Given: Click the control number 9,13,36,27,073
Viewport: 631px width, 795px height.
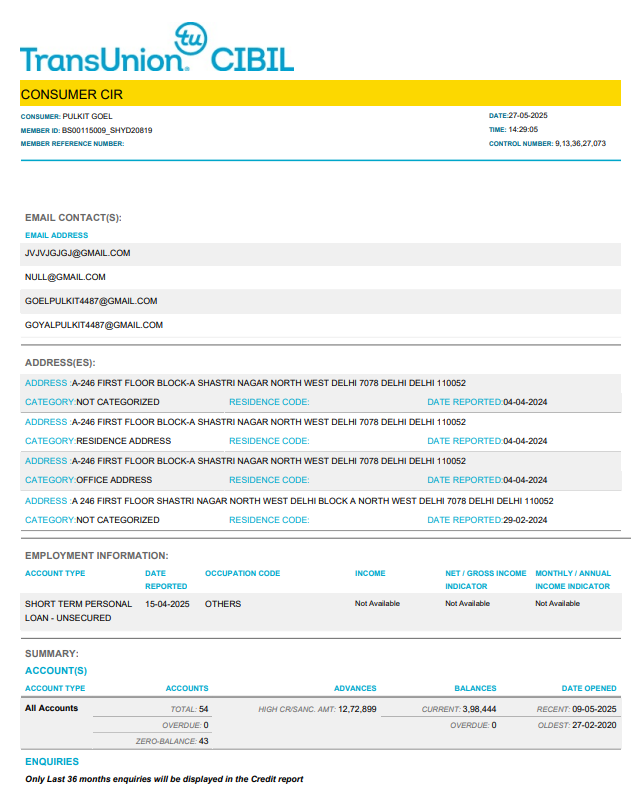Looking at the screenshot, I should (580, 144).
